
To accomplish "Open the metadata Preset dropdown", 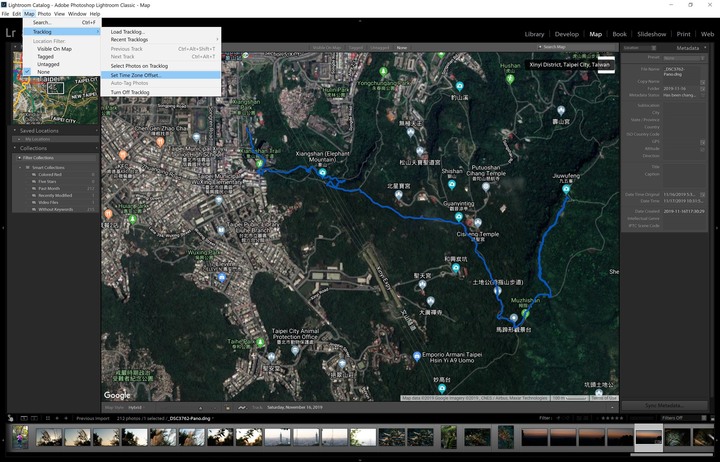I will tap(684, 58).
